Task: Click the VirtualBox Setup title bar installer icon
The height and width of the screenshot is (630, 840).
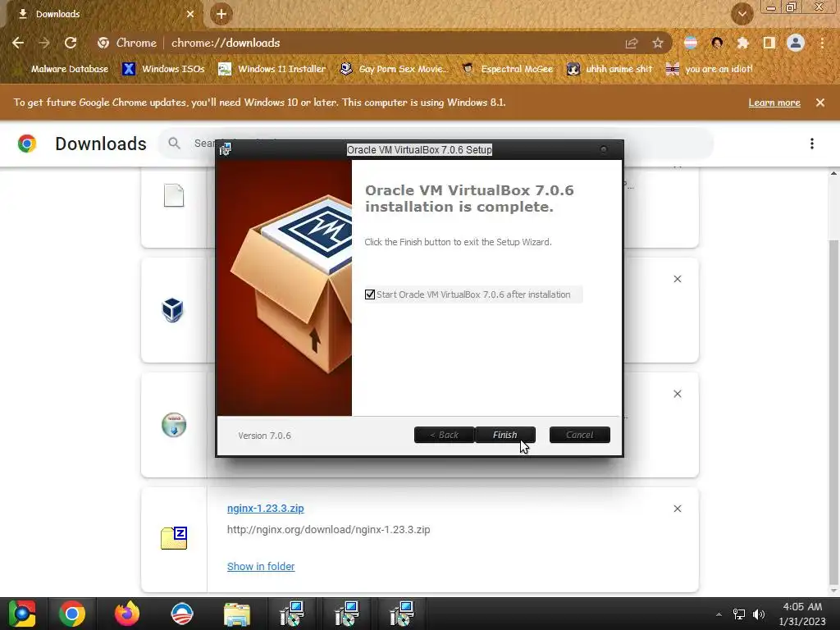Action: (226, 149)
